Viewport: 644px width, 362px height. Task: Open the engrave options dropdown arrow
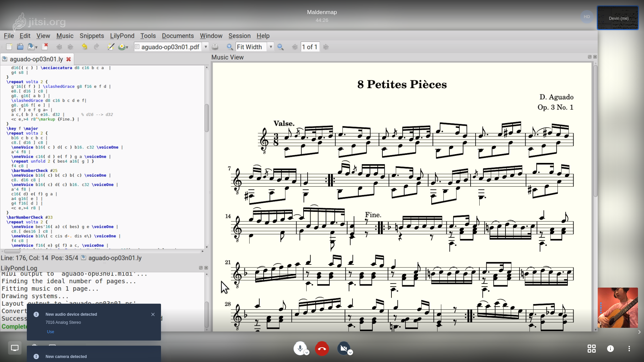pyautogui.click(x=127, y=48)
